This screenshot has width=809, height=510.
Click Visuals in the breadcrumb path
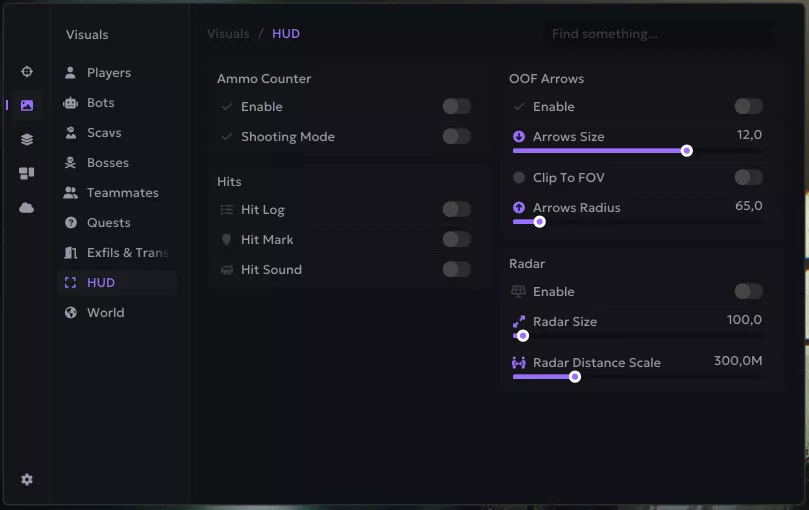tap(228, 34)
